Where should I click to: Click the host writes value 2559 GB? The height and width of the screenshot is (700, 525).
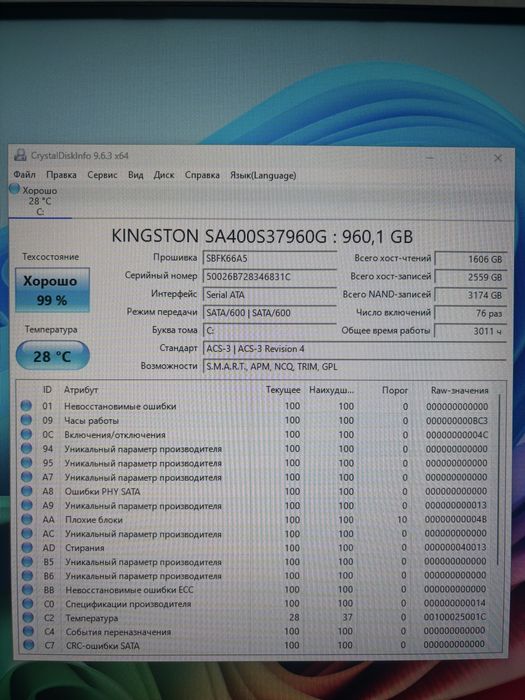coord(471,277)
